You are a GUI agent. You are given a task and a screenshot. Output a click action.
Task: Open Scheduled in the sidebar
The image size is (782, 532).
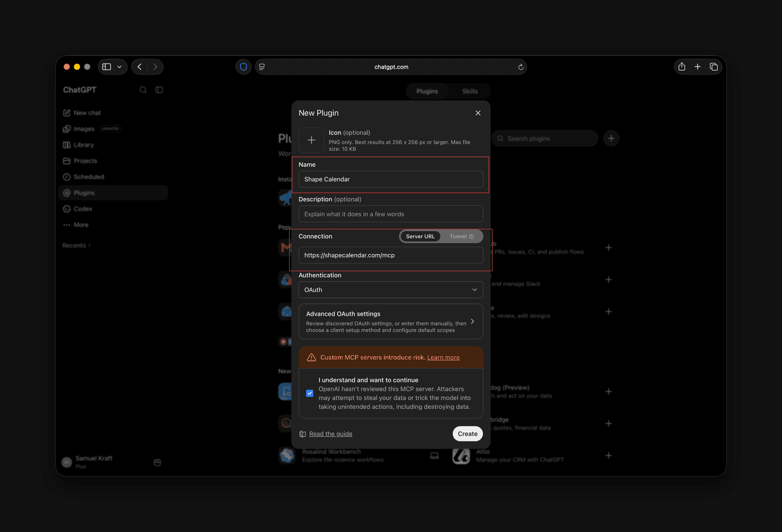(x=113, y=177)
